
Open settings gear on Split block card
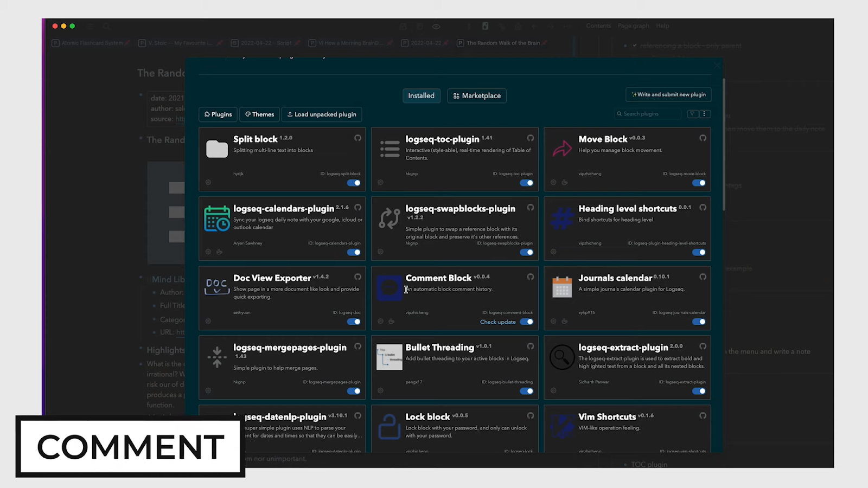208,183
